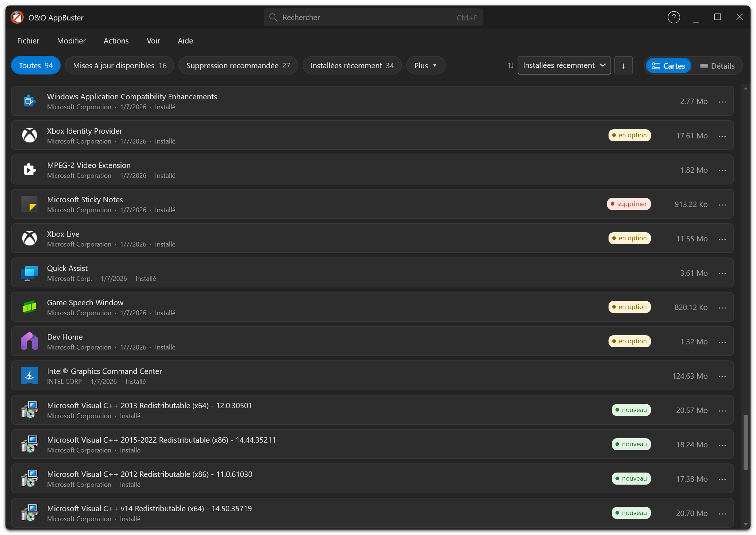The height and width of the screenshot is (535, 756).
Task: Click the O&O AppBuster logo icon
Action: [17, 17]
